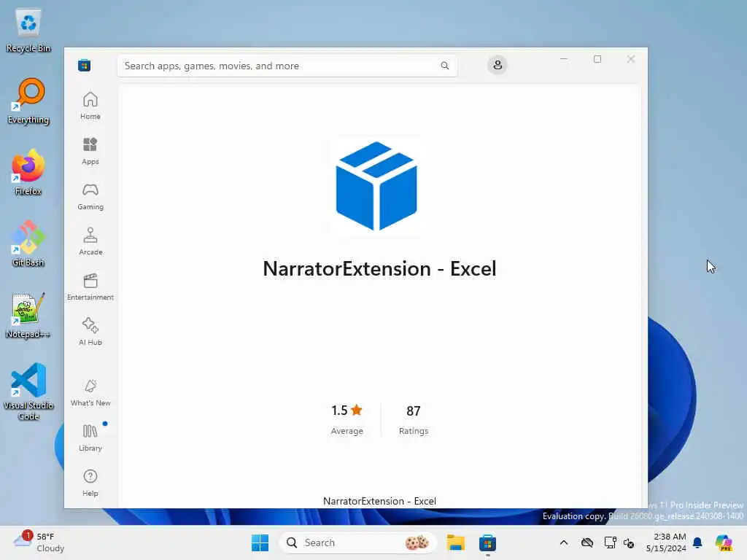The width and height of the screenshot is (747, 560).
Task: Open the Library section
Action: [x=90, y=437]
